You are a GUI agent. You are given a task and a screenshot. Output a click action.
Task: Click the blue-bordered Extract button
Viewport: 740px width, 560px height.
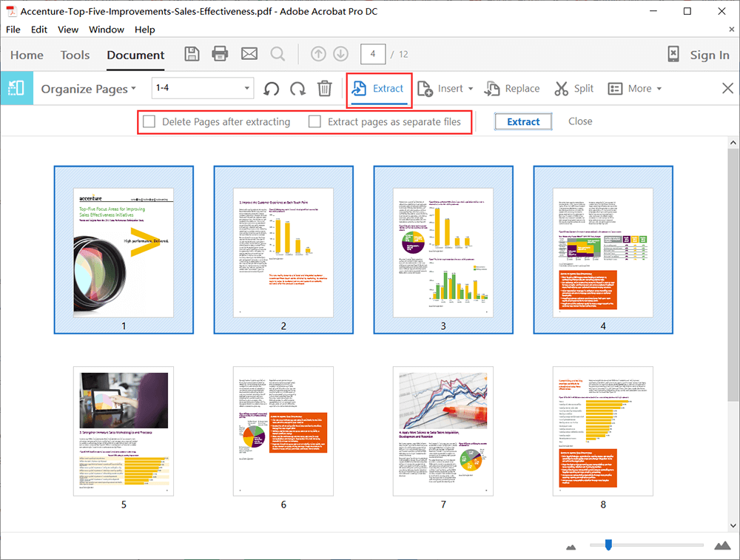coord(523,121)
